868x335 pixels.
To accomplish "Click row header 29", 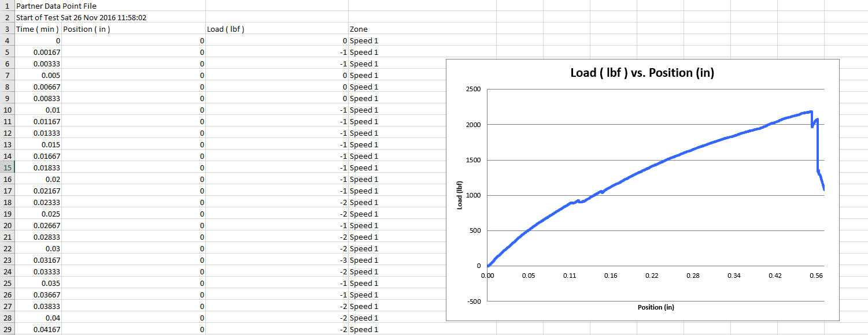I will [7, 329].
